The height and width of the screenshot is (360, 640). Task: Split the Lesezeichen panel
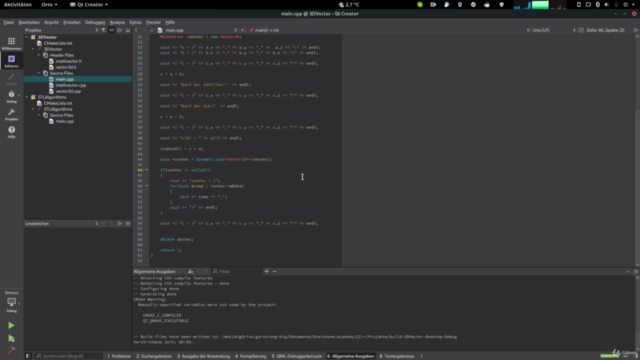[x=120, y=224]
